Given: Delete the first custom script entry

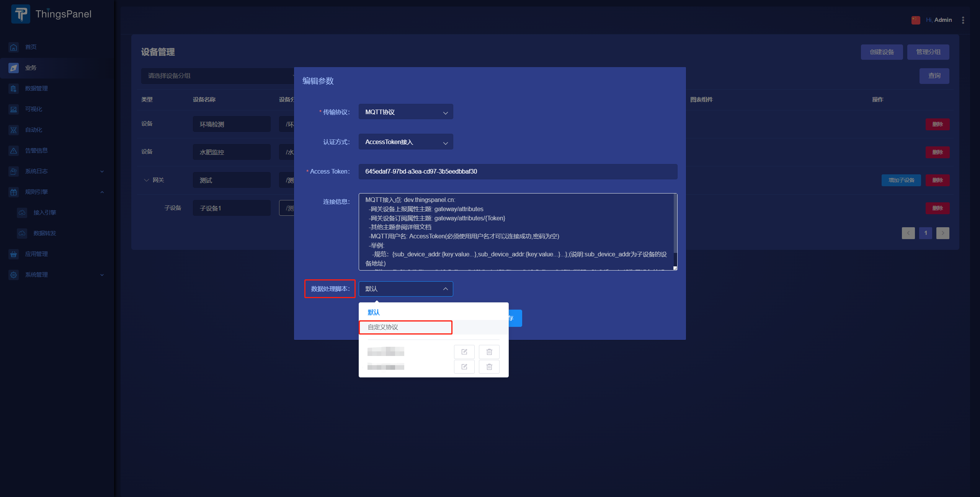Looking at the screenshot, I should (x=489, y=352).
